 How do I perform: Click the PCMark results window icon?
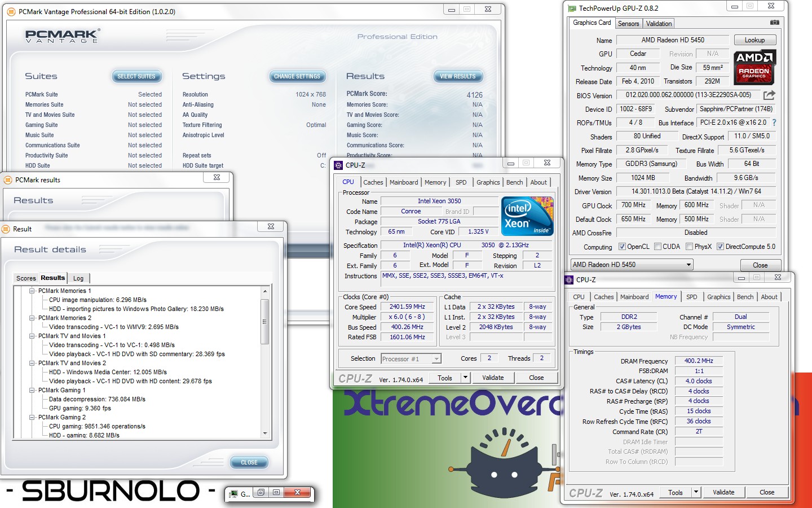coord(8,180)
